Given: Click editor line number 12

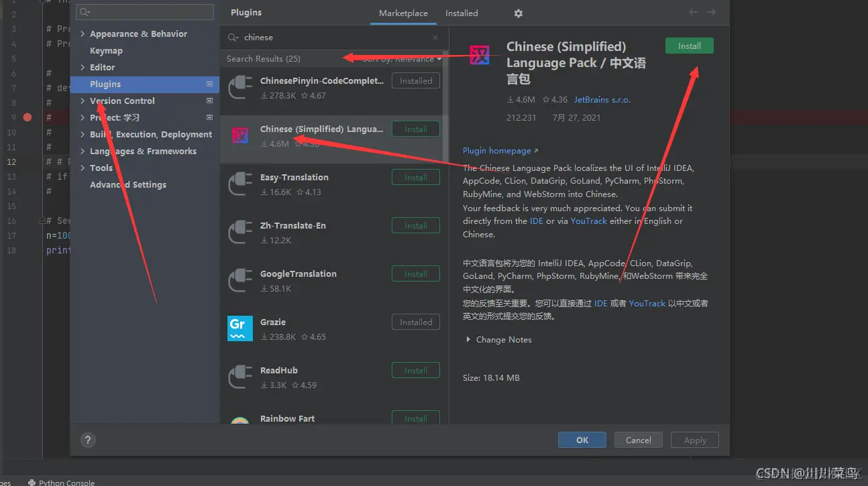Looking at the screenshot, I should pyautogui.click(x=12, y=162).
